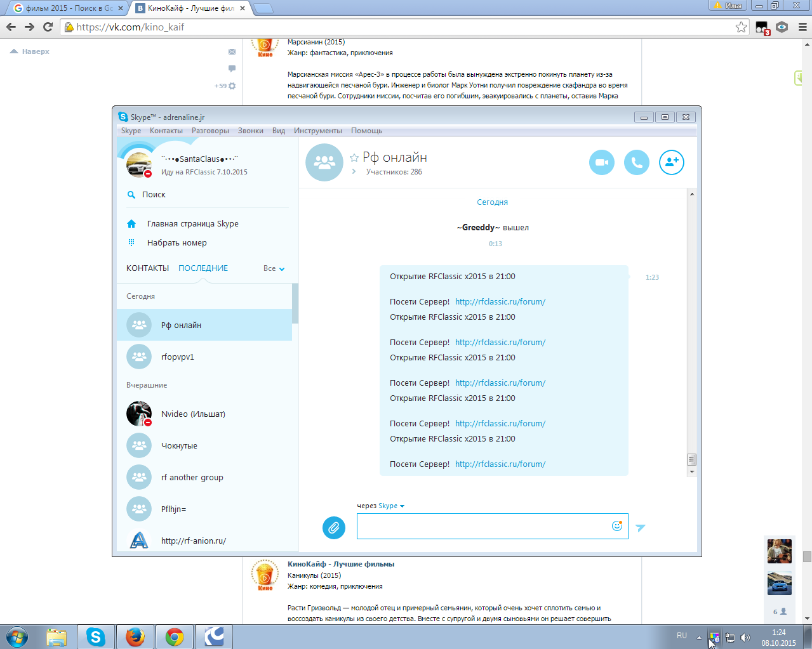Image resolution: width=812 pixels, height=649 pixels.
Task: Open the Контакты menu
Action: [166, 131]
